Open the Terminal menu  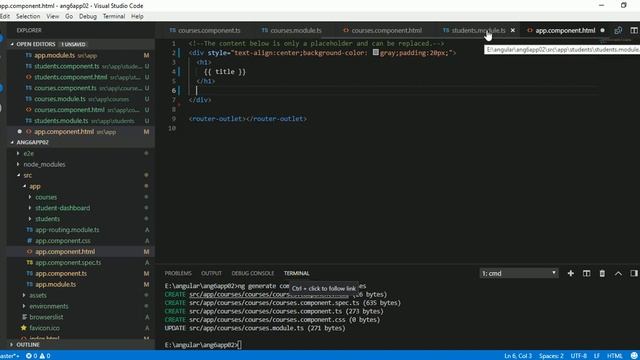tap(114, 16)
